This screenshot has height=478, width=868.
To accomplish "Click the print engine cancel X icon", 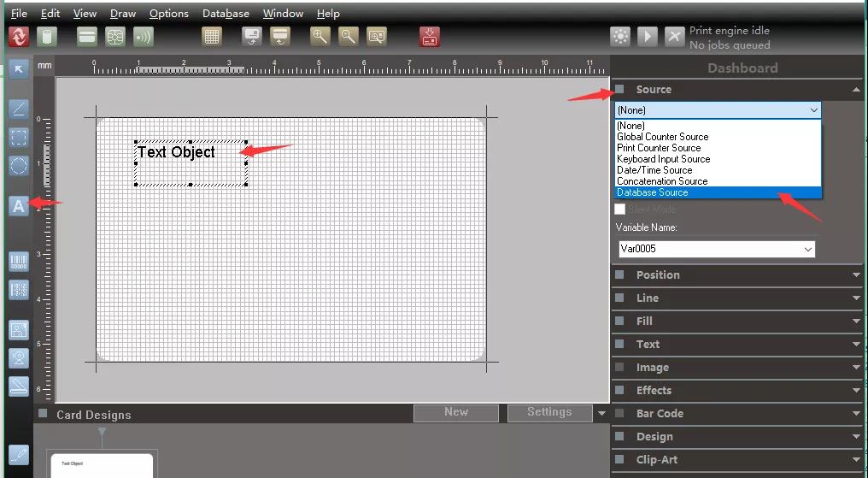I will coord(674,37).
